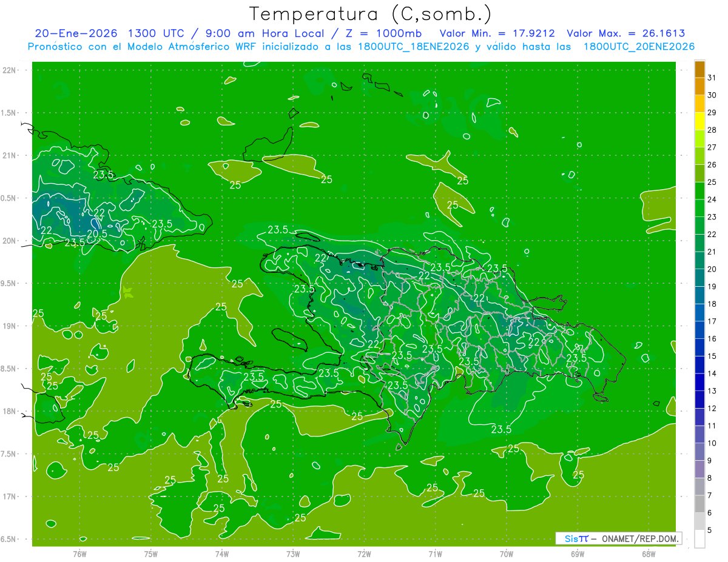Image resolution: width=728 pixels, height=562 pixels.
Task: Click the "70W" longitude axis label
Action: [x=507, y=554]
